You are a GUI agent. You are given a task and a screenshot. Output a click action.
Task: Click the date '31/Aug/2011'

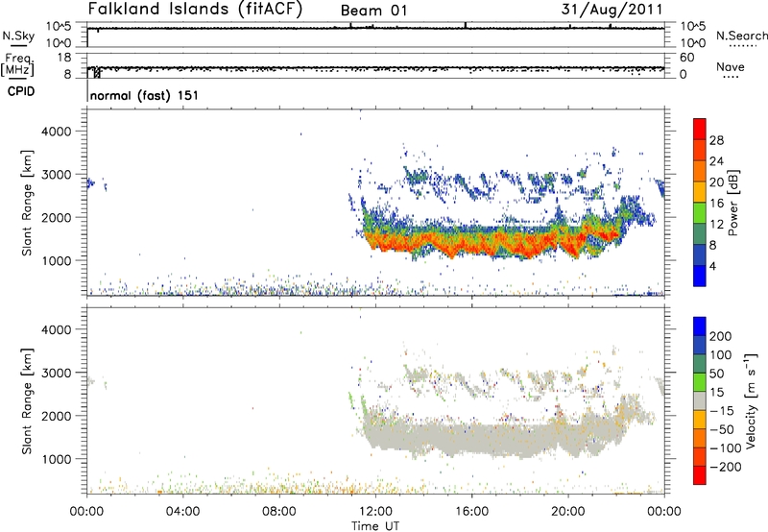pyautogui.click(x=612, y=9)
